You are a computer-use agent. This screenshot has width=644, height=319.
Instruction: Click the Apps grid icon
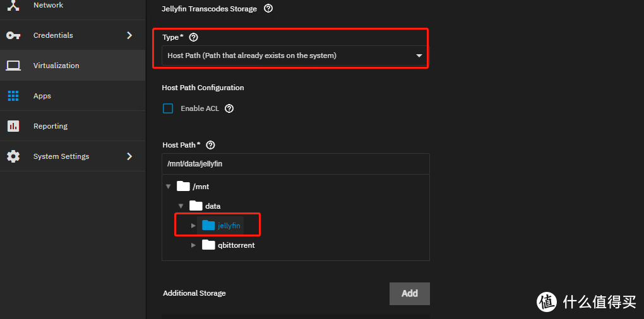tap(13, 96)
